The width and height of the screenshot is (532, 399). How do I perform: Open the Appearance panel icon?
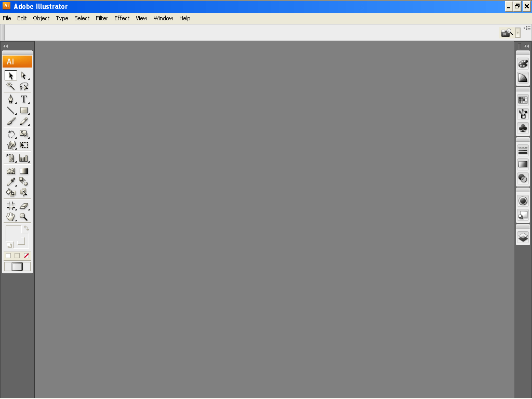tap(523, 201)
